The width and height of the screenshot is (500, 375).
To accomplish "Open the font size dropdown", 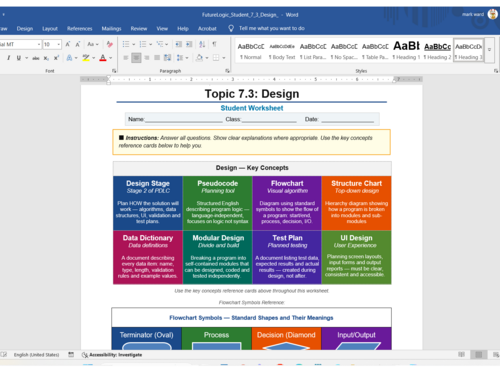I will [x=59, y=44].
